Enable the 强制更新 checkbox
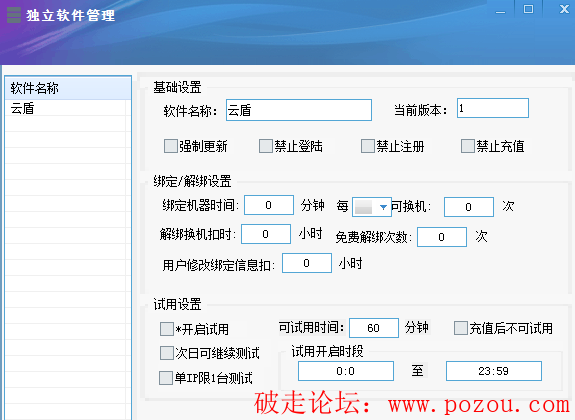The width and height of the screenshot is (575, 420). tap(171, 146)
